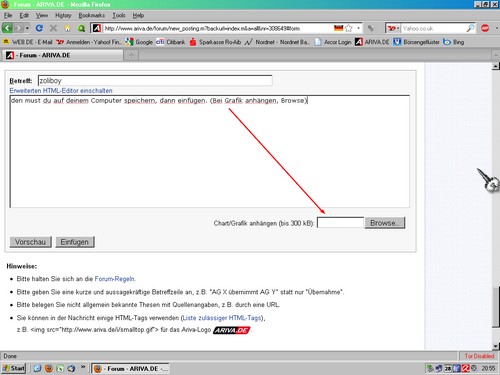Screen dimensions: 500x375
Task: Click the German flag icon in address bar
Action: (339, 28)
